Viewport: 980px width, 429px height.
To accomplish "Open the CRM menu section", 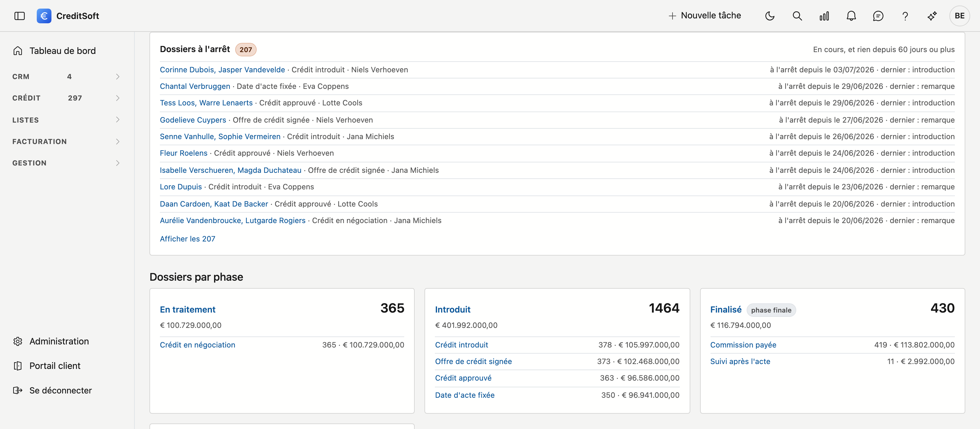I will coord(66,77).
